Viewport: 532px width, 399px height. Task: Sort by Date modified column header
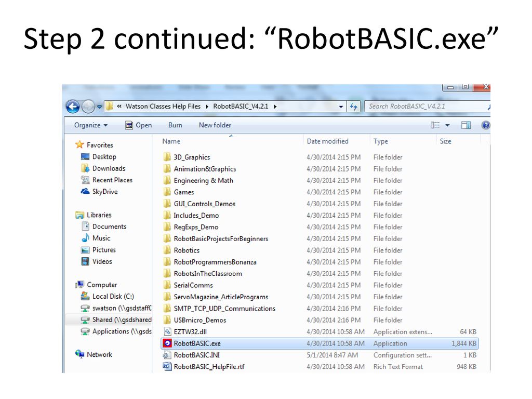click(x=327, y=141)
